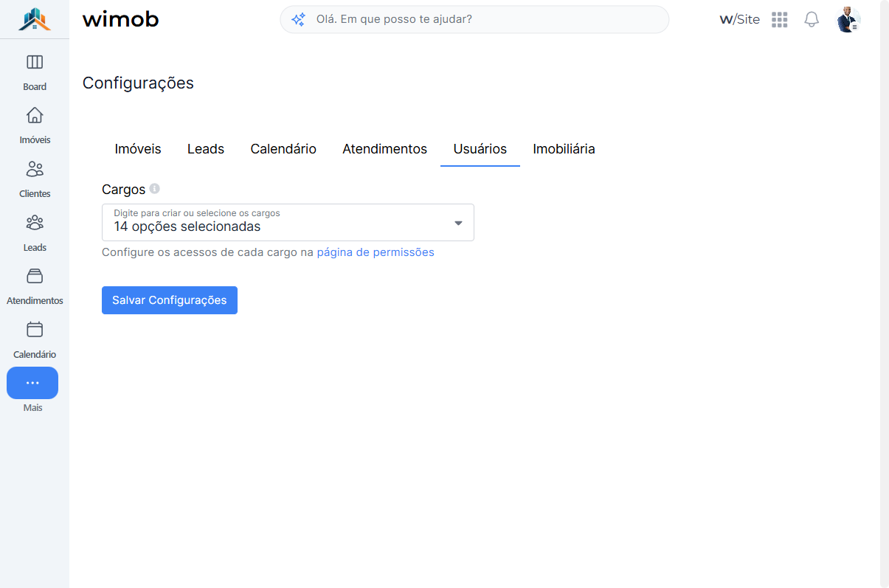Click the '14 opções selecionadas' cargos field

(288, 223)
